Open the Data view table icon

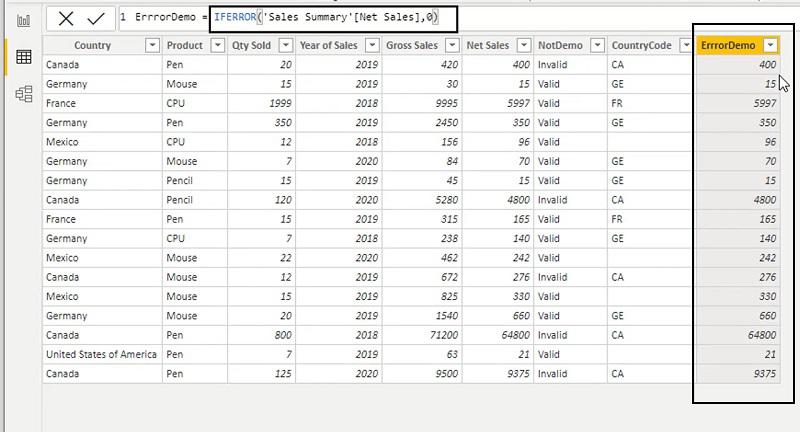coord(23,57)
